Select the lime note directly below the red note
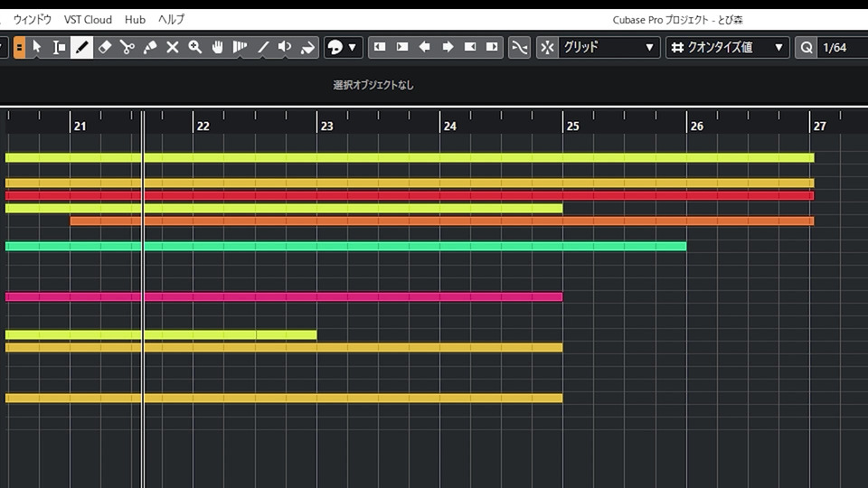This screenshot has height=488, width=868. (284, 208)
